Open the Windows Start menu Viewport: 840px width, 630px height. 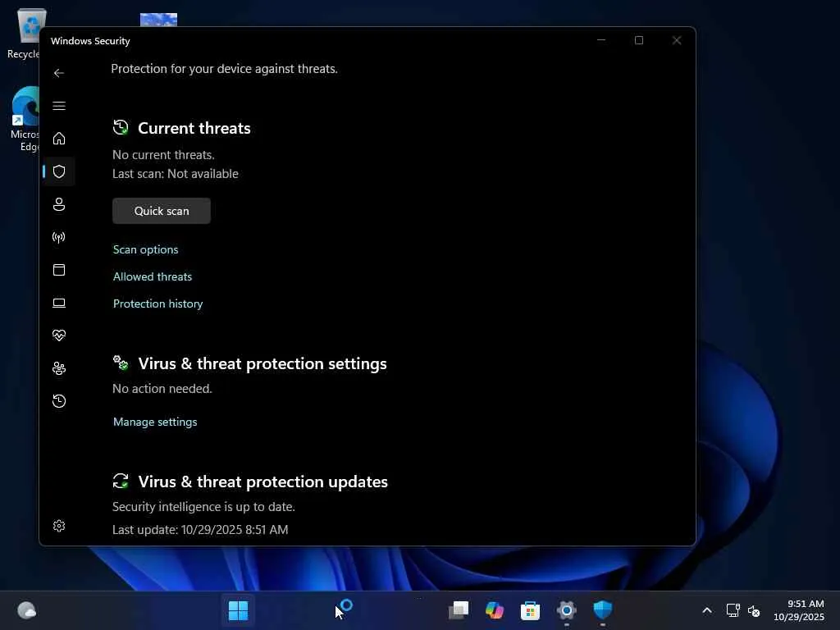(238, 610)
